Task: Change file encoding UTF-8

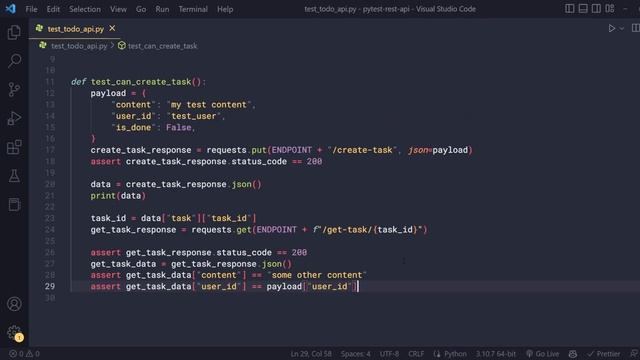Action: [x=389, y=354]
